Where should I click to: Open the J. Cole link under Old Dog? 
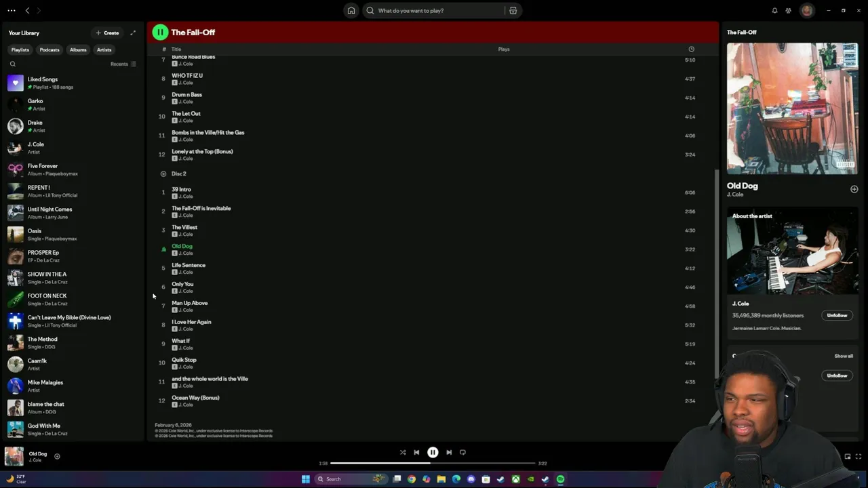coord(735,195)
